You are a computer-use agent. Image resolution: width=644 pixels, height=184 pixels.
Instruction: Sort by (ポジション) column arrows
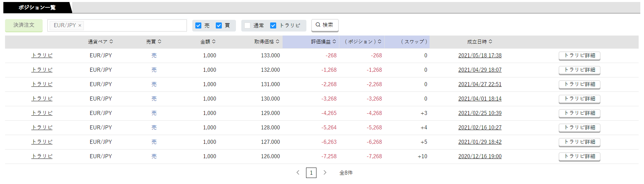click(380, 42)
